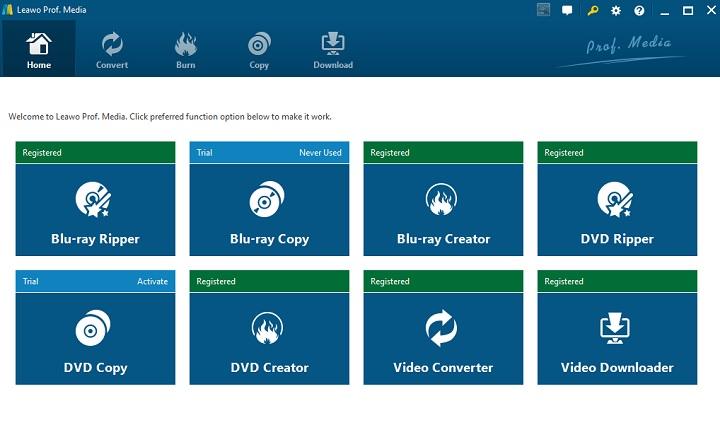Screen dimensions: 720x430
Task: Open the DVD Ripper tile
Action: click(617, 209)
